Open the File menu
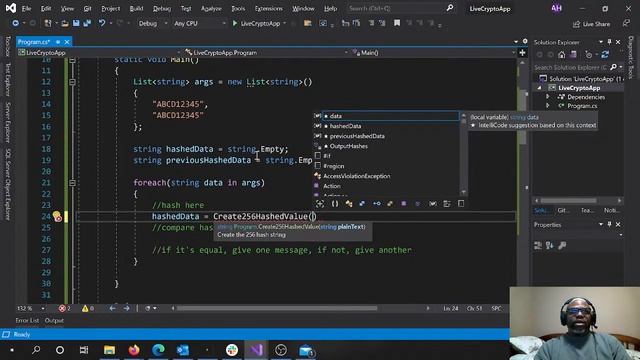 point(27,8)
